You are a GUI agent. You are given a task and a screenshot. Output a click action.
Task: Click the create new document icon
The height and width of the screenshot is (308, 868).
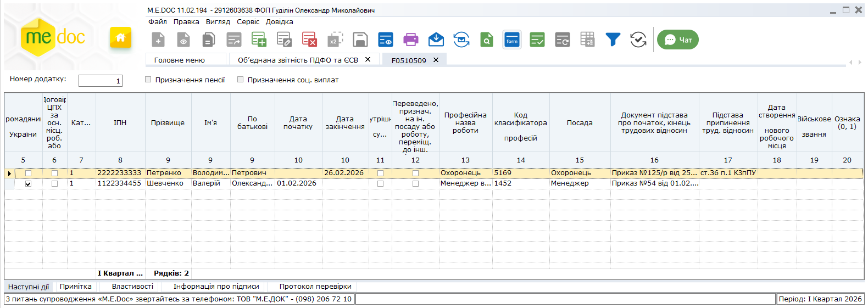(158, 40)
